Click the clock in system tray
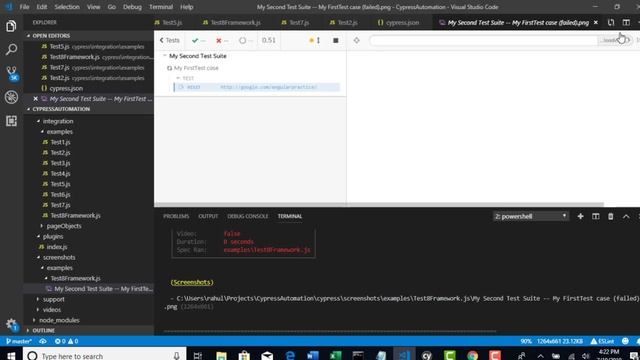This screenshot has height=360, width=640. [x=609, y=355]
